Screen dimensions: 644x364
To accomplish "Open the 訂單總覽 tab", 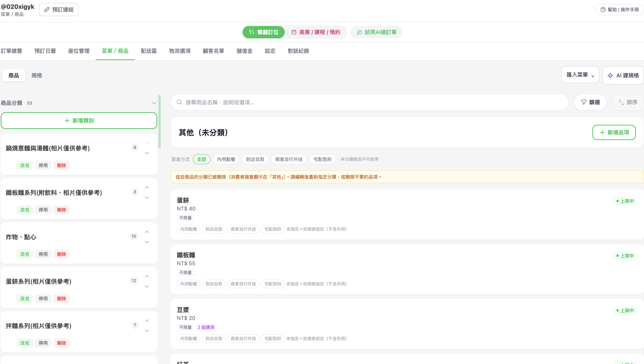I will coord(11,51).
